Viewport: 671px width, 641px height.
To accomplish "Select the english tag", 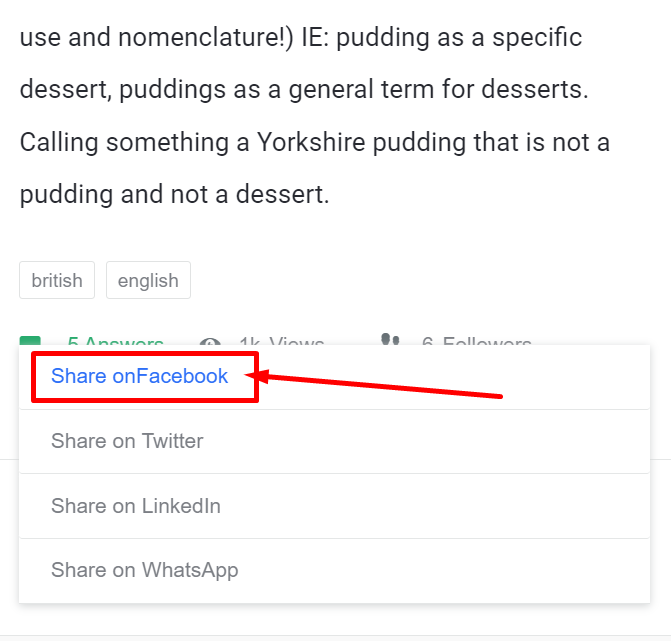I will (148, 280).
